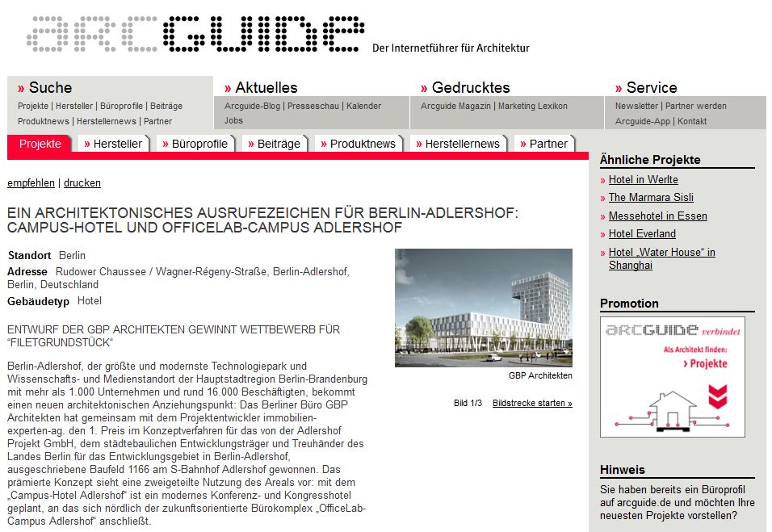This screenshot has width=772, height=532.
Task: Open Presseschau under Aktuelles
Action: 313,106
